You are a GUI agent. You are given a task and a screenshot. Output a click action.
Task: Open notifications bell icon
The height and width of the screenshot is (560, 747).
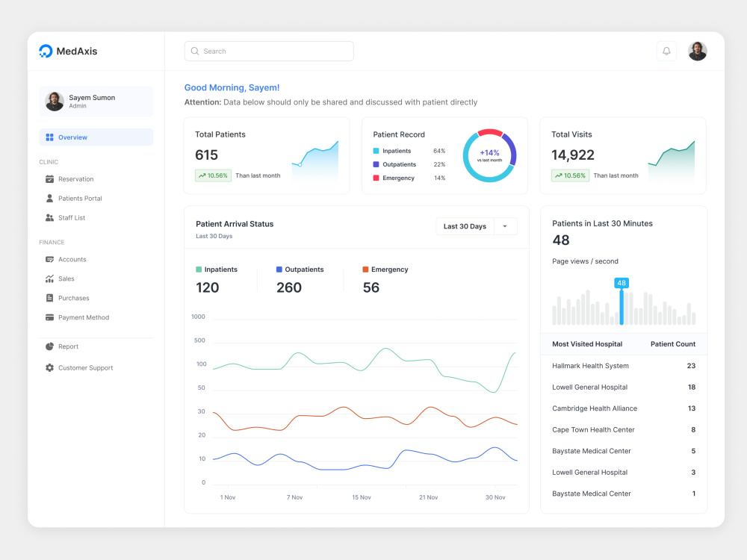tap(666, 51)
